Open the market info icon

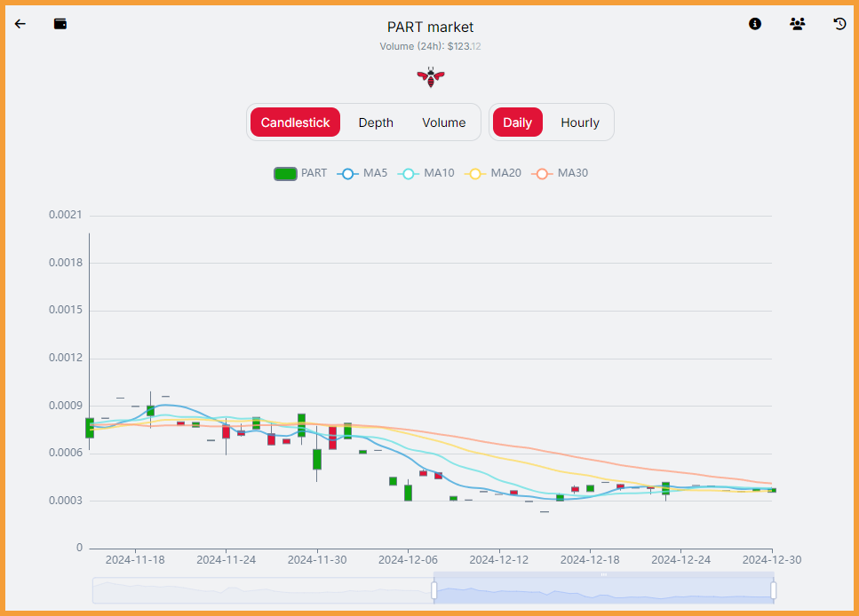coord(755,24)
